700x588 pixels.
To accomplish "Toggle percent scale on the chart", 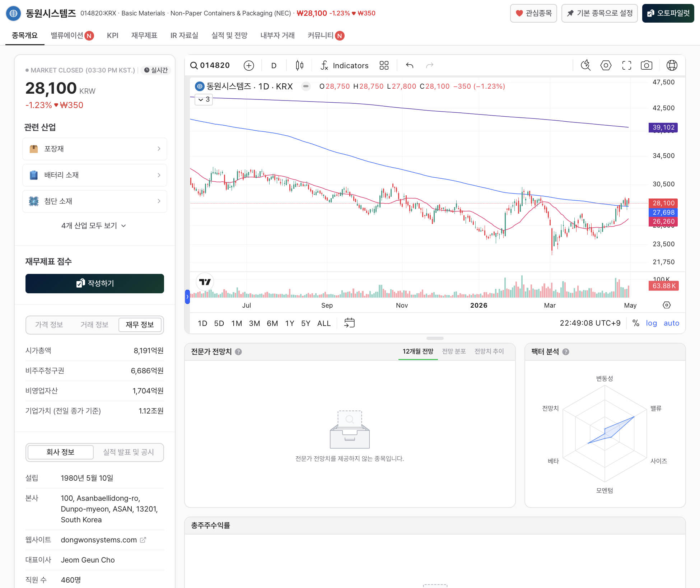I will (636, 323).
